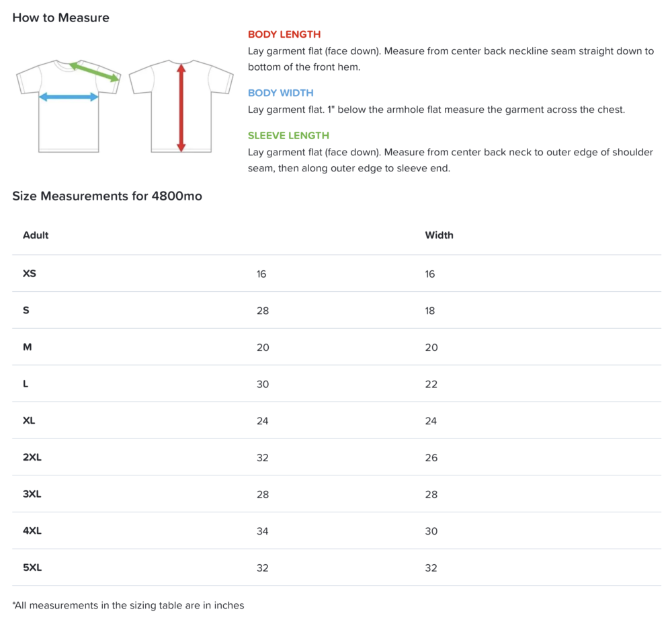Select the 2XL size row label

(32, 457)
